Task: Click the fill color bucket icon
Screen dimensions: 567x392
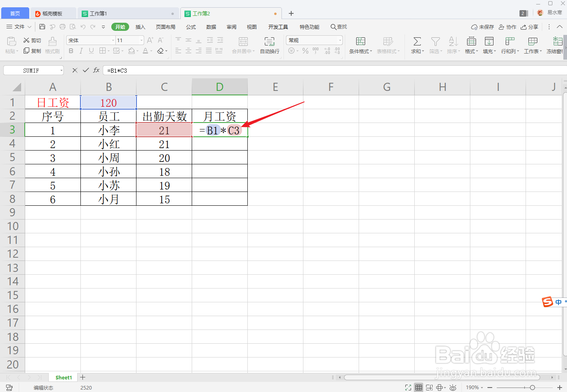Action: pos(131,51)
